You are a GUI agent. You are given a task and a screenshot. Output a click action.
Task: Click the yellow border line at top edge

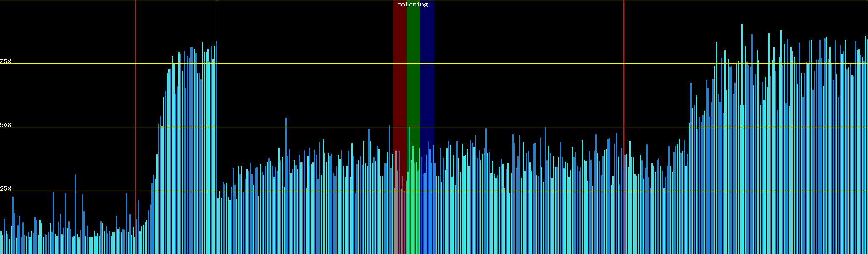click(509, 0)
